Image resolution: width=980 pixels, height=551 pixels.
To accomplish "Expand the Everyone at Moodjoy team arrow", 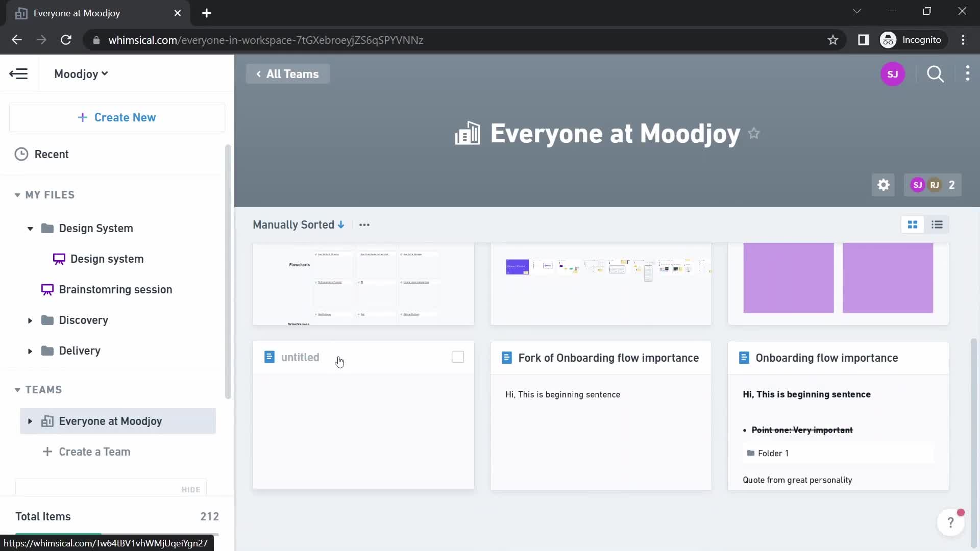I will tap(30, 421).
